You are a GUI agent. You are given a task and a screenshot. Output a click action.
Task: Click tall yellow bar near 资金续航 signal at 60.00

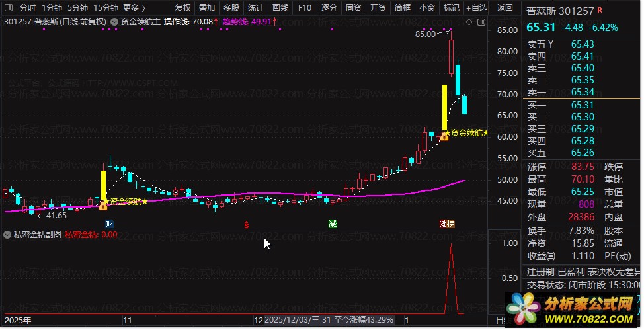444,108
